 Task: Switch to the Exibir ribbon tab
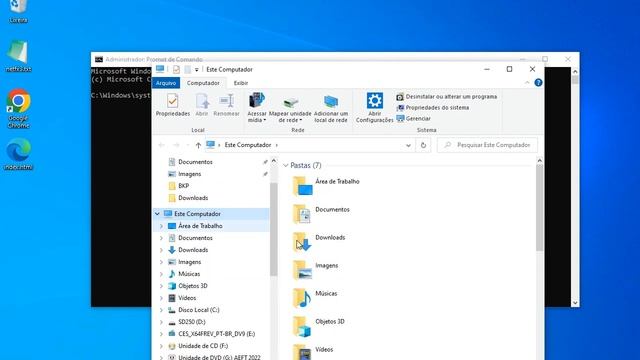click(240, 83)
